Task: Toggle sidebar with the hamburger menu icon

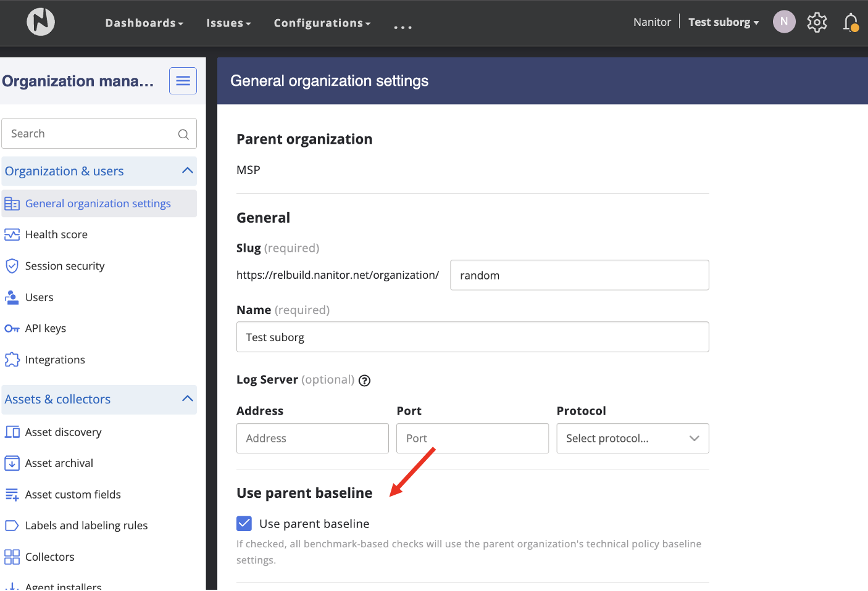Action: click(x=183, y=81)
